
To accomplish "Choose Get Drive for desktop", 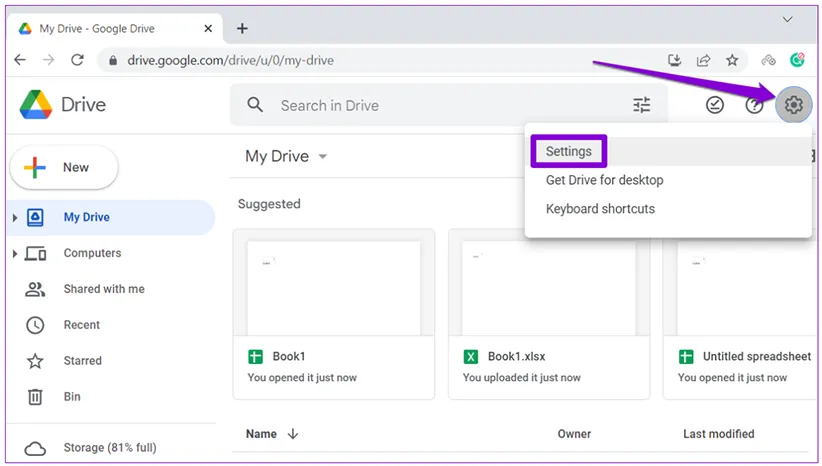I will [x=604, y=180].
